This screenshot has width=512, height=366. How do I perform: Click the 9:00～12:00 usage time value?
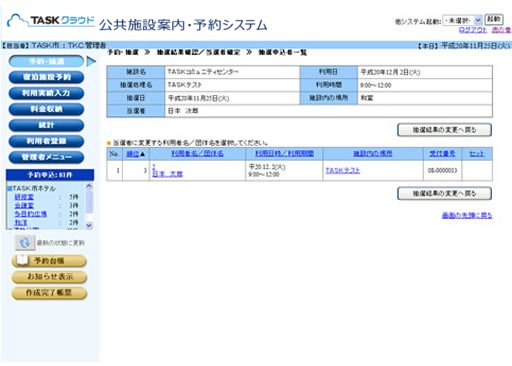pos(375,85)
